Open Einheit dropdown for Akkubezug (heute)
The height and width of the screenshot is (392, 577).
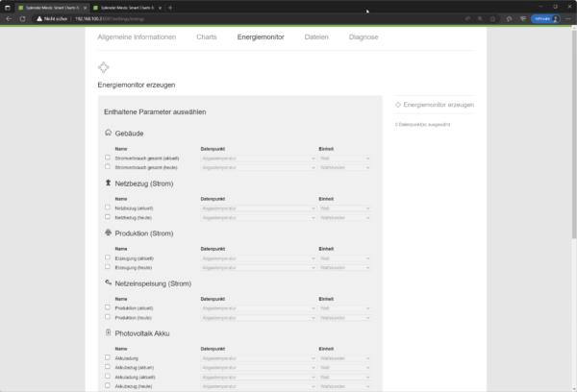345,386
